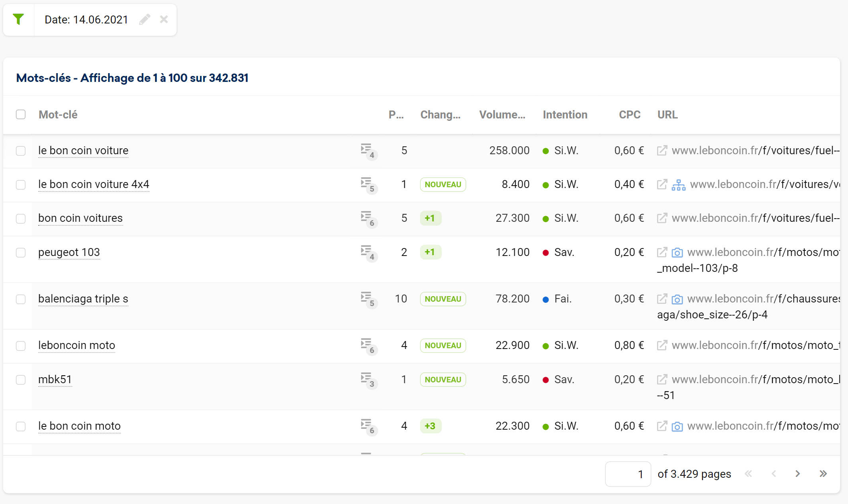Sort by the Volume column header
This screenshot has width=848, height=504.
pos(502,114)
